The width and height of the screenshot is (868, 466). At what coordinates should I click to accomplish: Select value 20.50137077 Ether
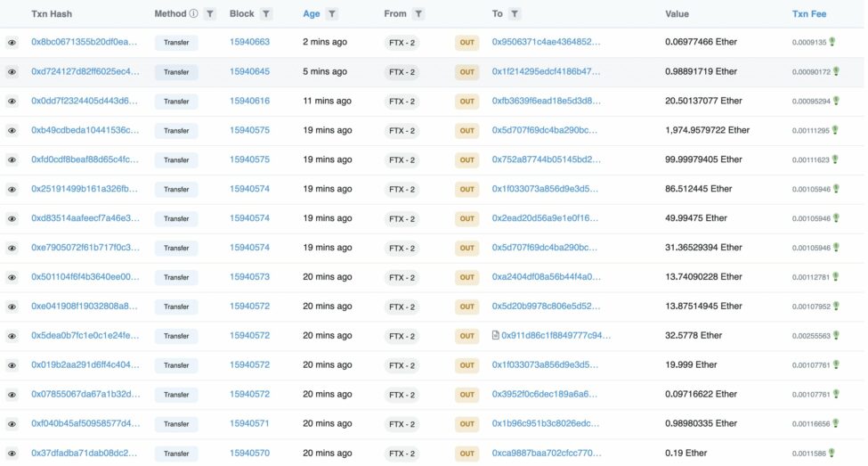pos(703,101)
